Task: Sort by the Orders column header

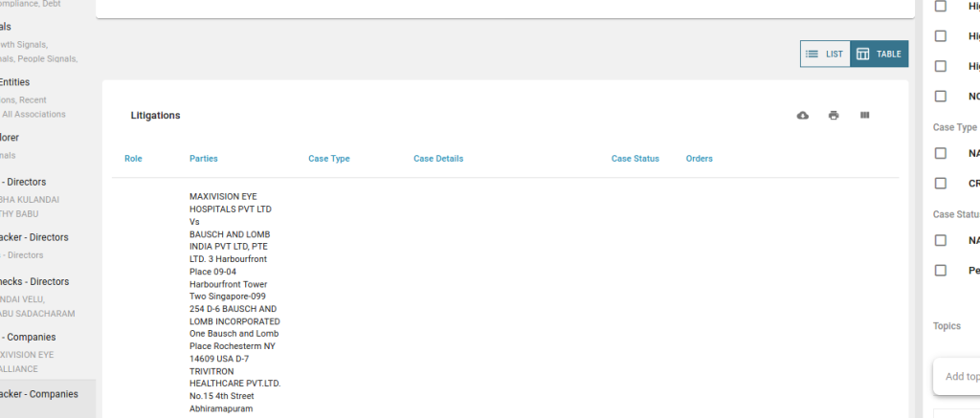Action: pos(699,159)
